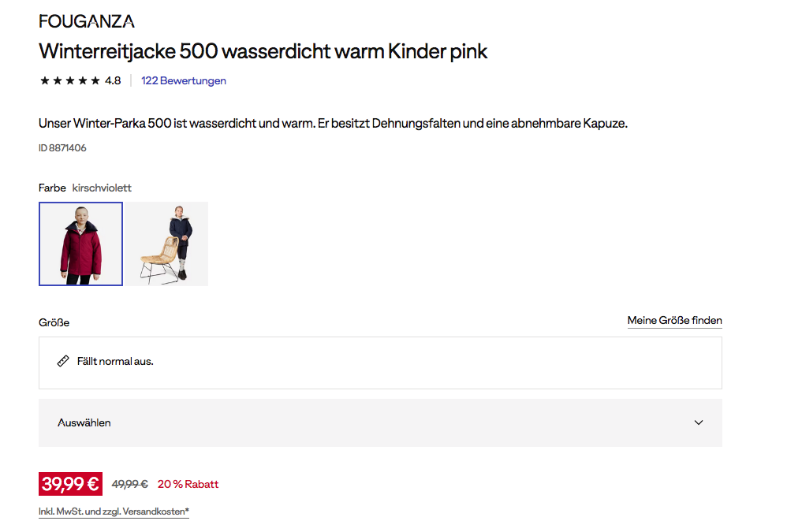Image resolution: width=787 pixels, height=532 pixels.
Task: Open the Inkl. MwSt. und zzgl. Versandkosten link
Action: click(x=114, y=512)
